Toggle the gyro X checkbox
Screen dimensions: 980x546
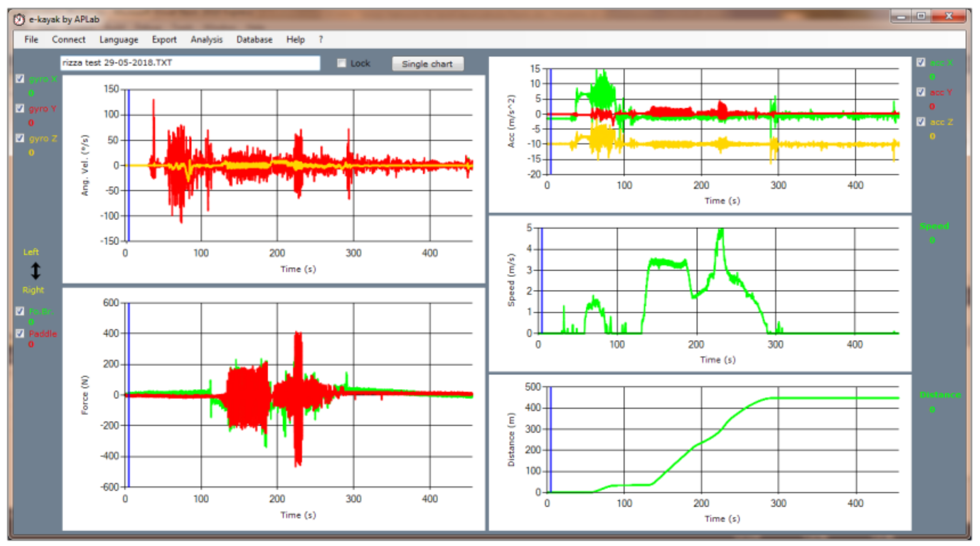[x=20, y=79]
